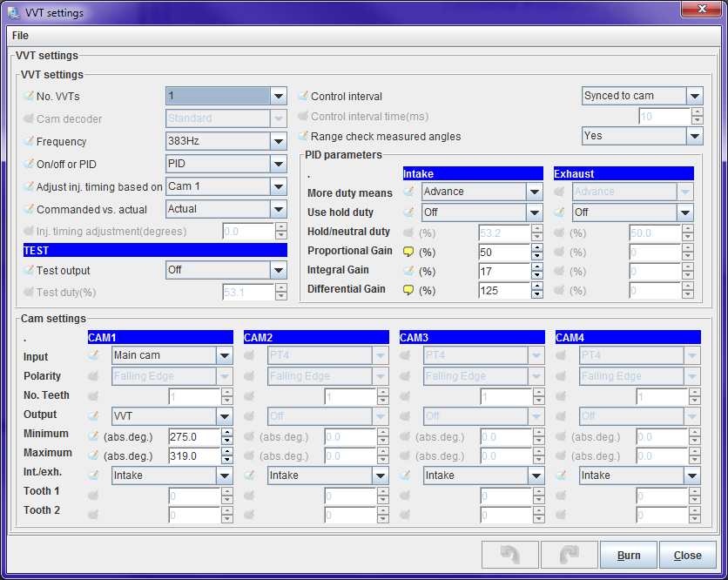This screenshot has width=728, height=580.
Task: Click the pencil icon beside Frequency
Action: point(29,141)
